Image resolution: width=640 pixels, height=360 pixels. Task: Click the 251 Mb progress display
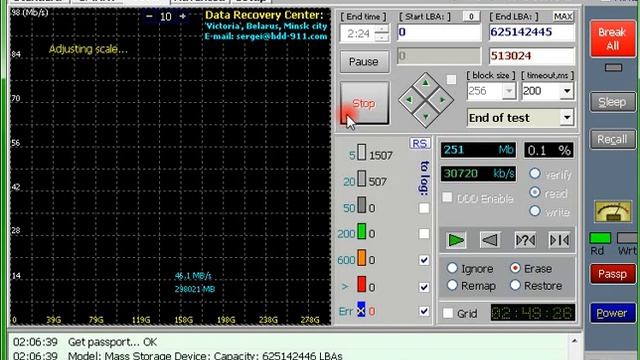(x=478, y=150)
